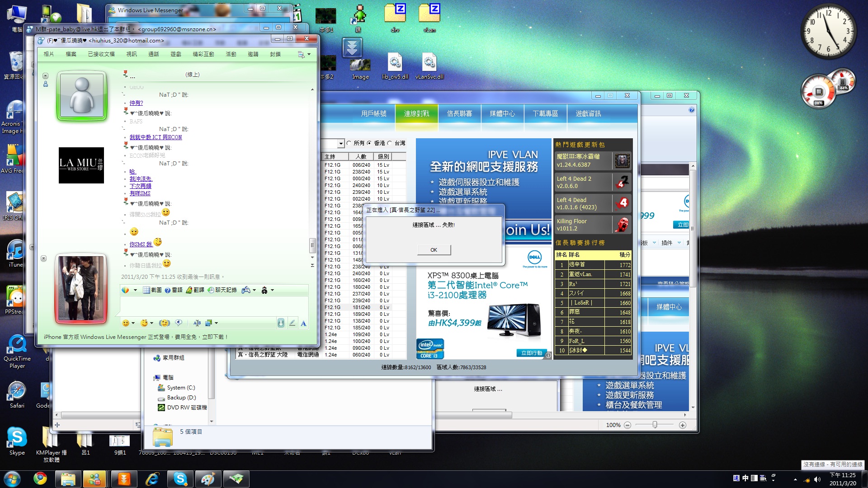Open the 下載專區 tab
The height and width of the screenshot is (488, 868).
coord(545,114)
